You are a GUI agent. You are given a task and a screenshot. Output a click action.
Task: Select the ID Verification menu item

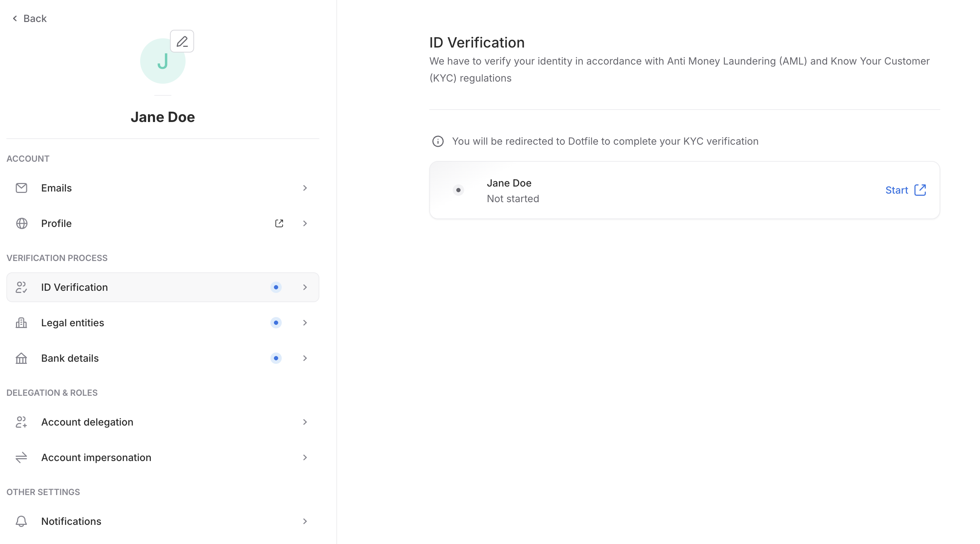click(x=163, y=287)
